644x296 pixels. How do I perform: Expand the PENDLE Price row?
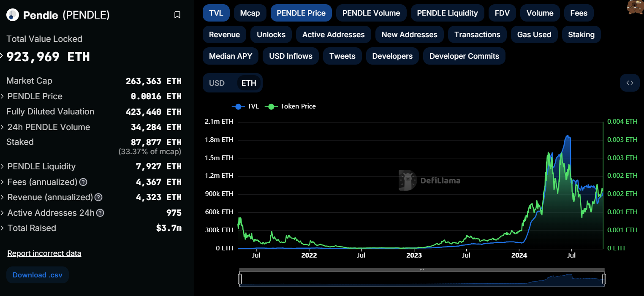point(35,96)
